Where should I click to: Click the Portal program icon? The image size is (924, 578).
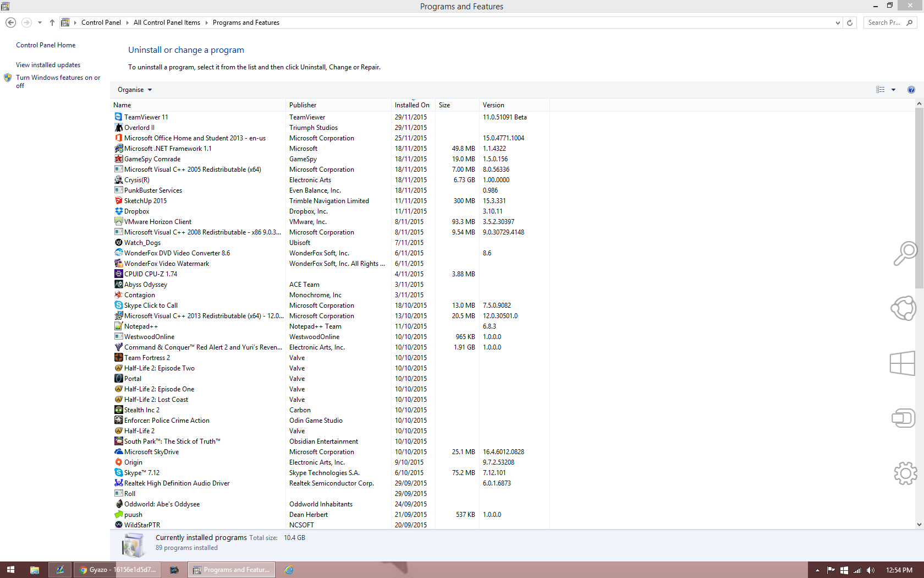coord(118,378)
